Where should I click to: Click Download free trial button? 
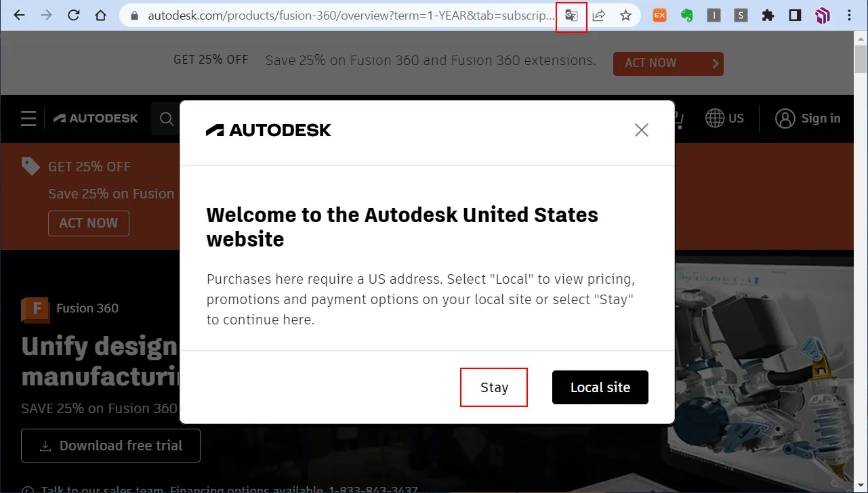(110, 446)
